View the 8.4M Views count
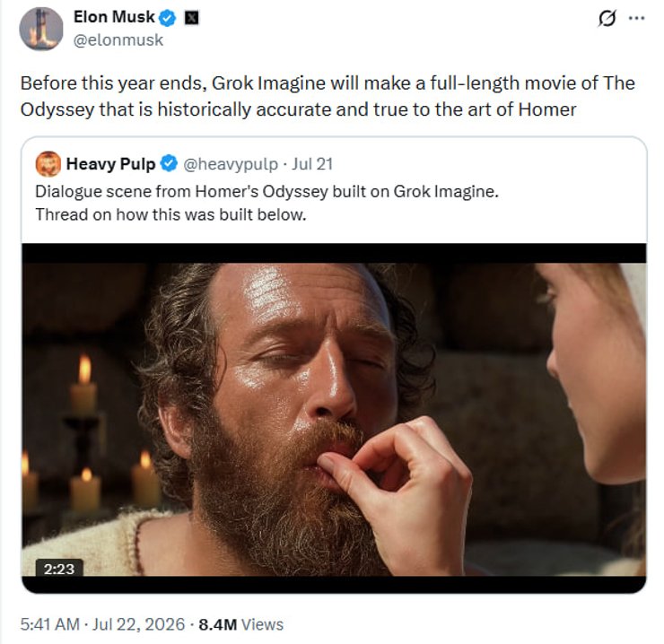 pyautogui.click(x=241, y=624)
